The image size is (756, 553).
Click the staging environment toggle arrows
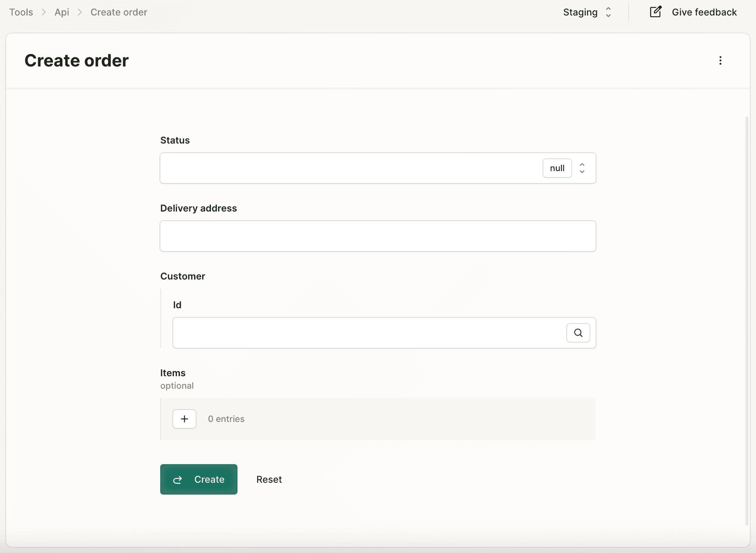(608, 12)
